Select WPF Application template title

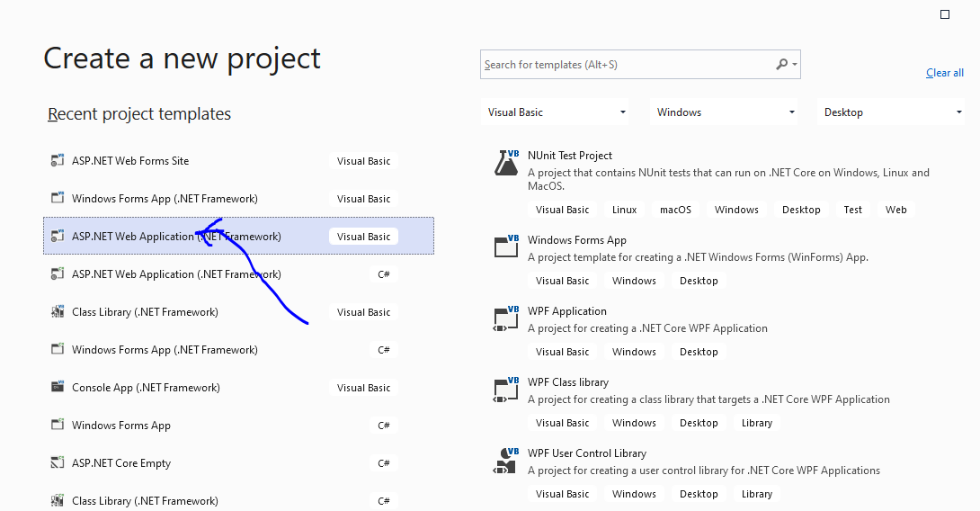tap(567, 311)
